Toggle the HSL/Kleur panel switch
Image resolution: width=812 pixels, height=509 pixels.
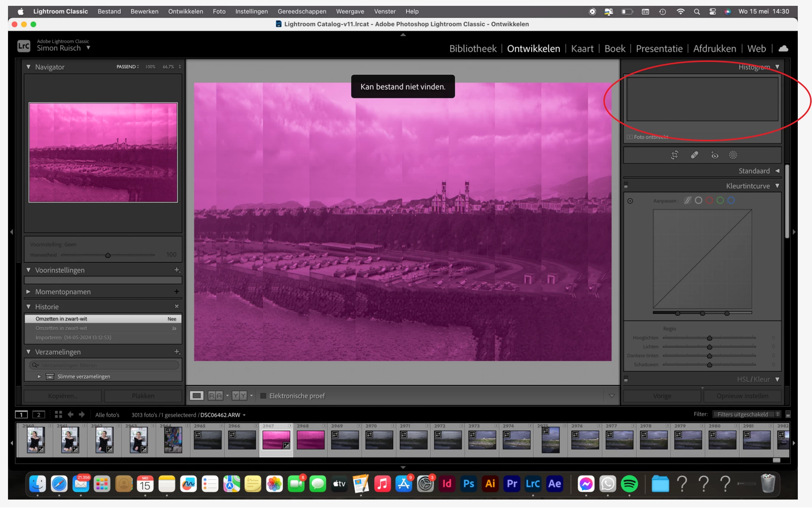click(x=626, y=379)
